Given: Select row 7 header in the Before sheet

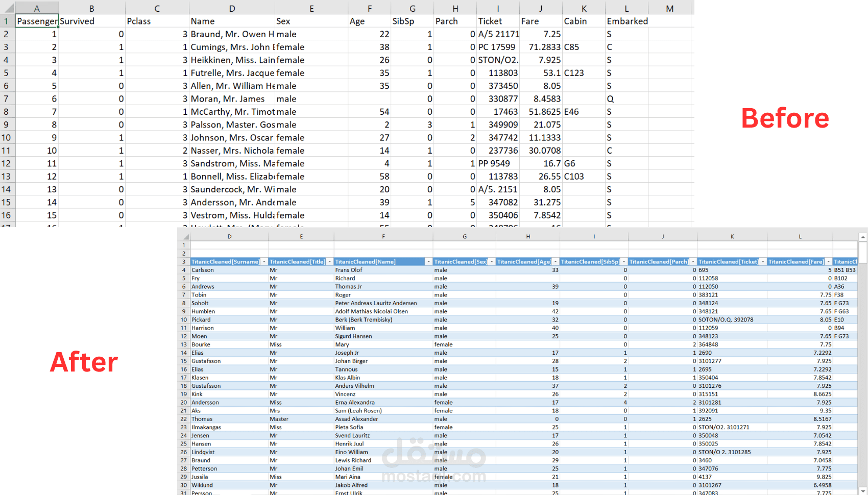Looking at the screenshot, I should click(7, 98).
